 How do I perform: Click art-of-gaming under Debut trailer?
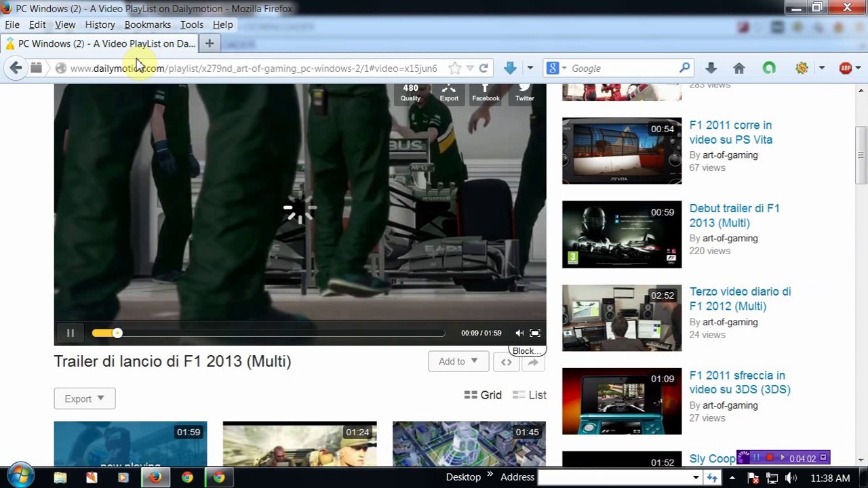(x=730, y=239)
